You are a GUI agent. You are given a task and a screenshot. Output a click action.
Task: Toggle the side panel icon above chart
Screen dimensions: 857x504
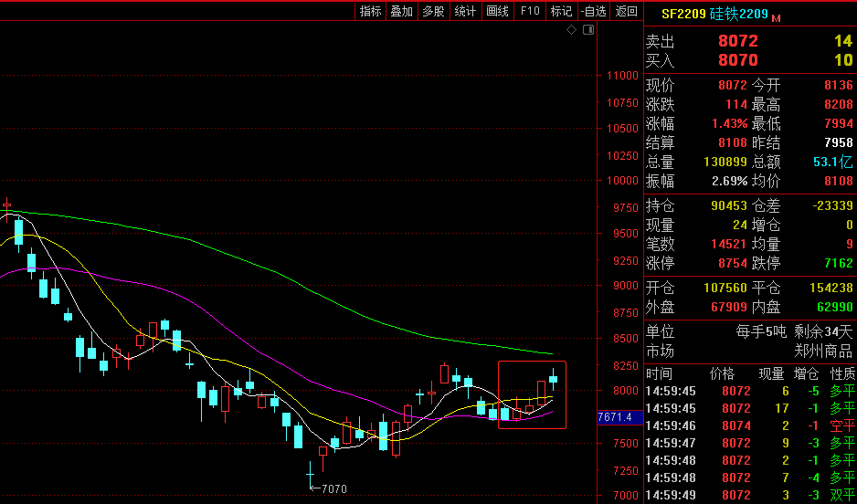click(x=587, y=30)
